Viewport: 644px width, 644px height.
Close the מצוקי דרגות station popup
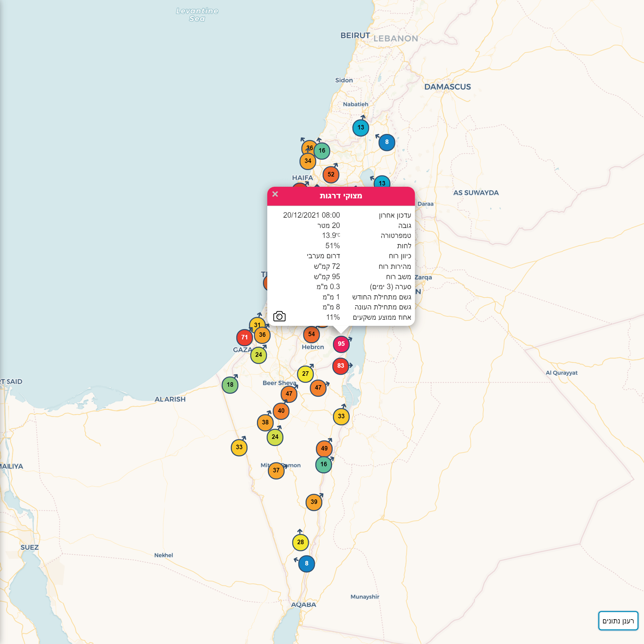point(275,194)
